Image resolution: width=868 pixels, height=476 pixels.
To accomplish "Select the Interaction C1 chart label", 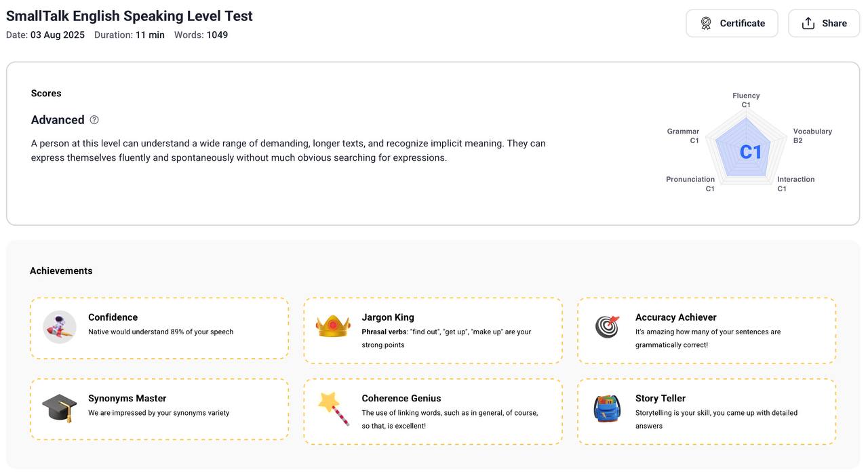I will click(x=795, y=184).
